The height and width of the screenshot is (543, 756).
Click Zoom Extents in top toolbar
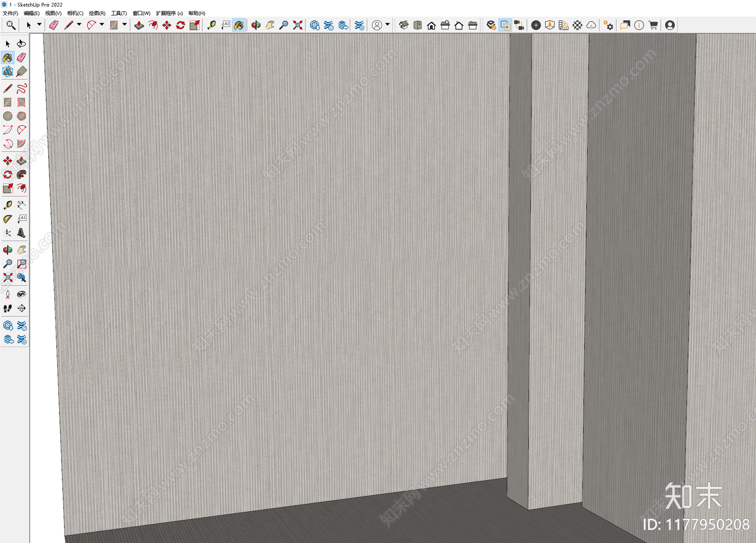(298, 25)
